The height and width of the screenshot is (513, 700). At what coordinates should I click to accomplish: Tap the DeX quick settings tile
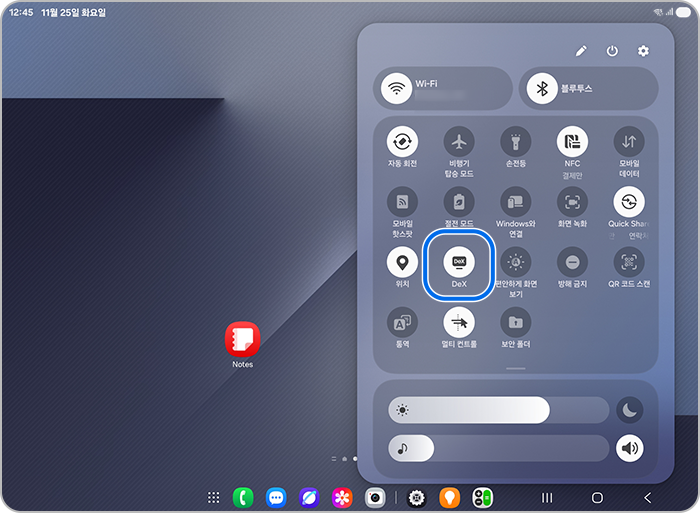(x=459, y=263)
